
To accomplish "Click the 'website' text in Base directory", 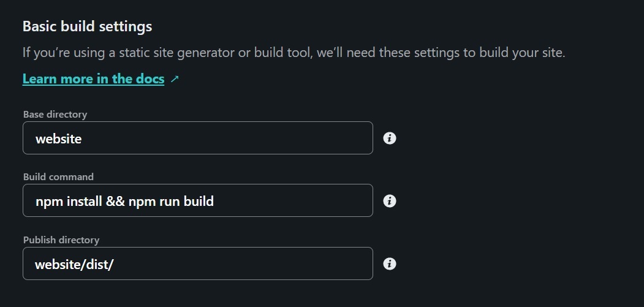I will (x=58, y=138).
